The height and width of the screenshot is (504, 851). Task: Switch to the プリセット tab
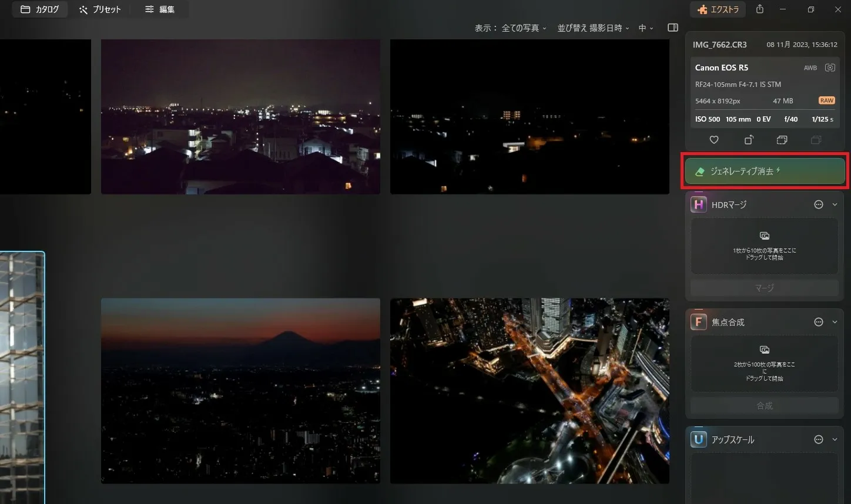pos(99,9)
